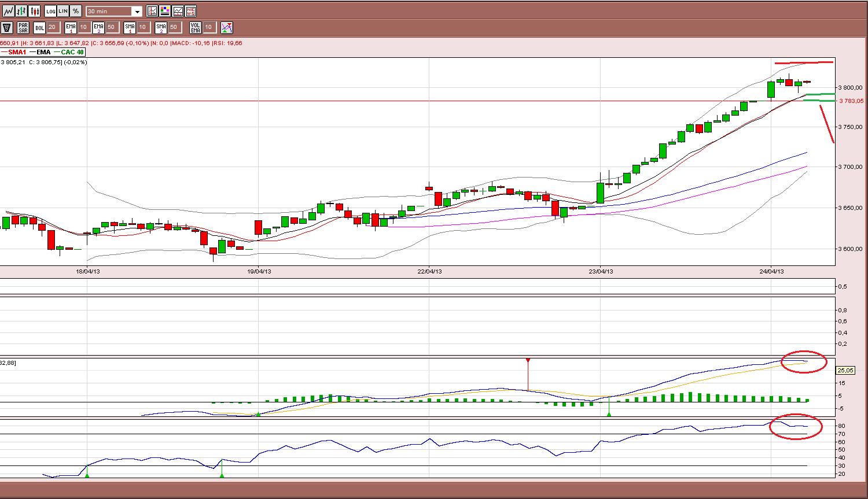The width and height of the screenshot is (868, 499).
Task: Click the 3 800,00 price axis label
Action: coord(851,87)
